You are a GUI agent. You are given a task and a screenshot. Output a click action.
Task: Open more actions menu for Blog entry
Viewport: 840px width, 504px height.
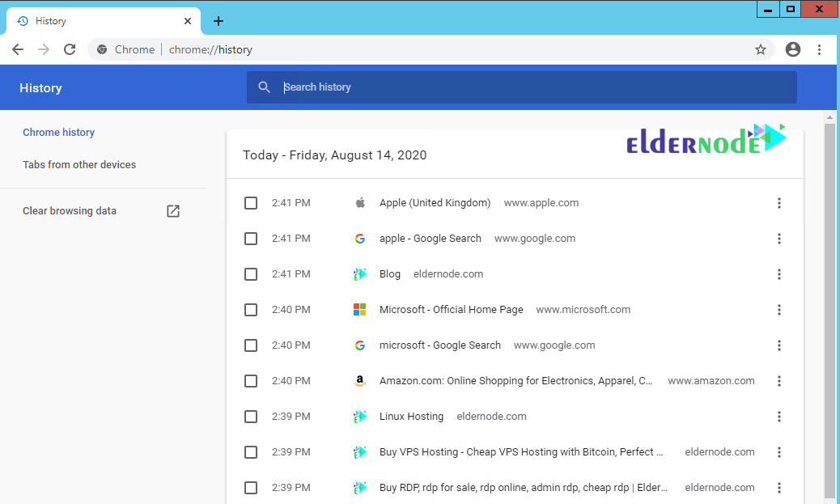[x=779, y=274]
